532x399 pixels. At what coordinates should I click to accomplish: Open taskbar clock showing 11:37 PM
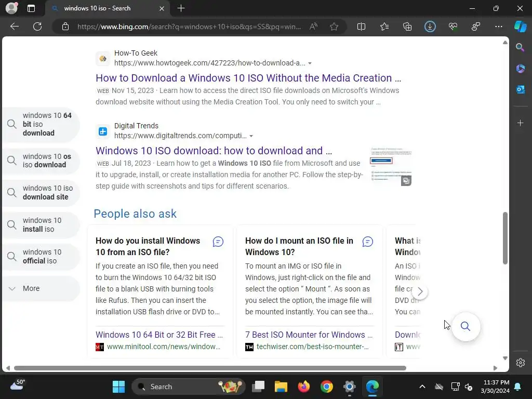[x=495, y=387]
